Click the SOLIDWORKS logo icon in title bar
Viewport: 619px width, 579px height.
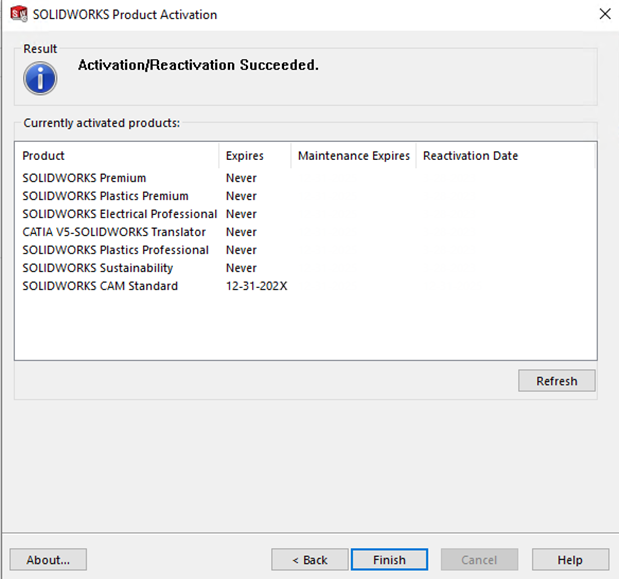click(x=19, y=14)
